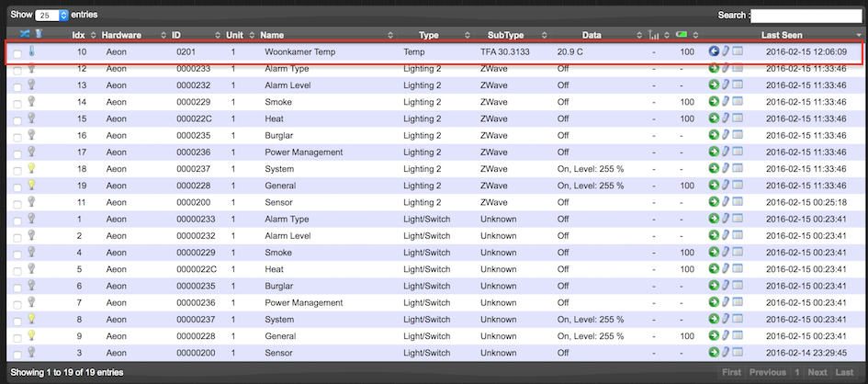Focus the Search input field

[806, 15]
